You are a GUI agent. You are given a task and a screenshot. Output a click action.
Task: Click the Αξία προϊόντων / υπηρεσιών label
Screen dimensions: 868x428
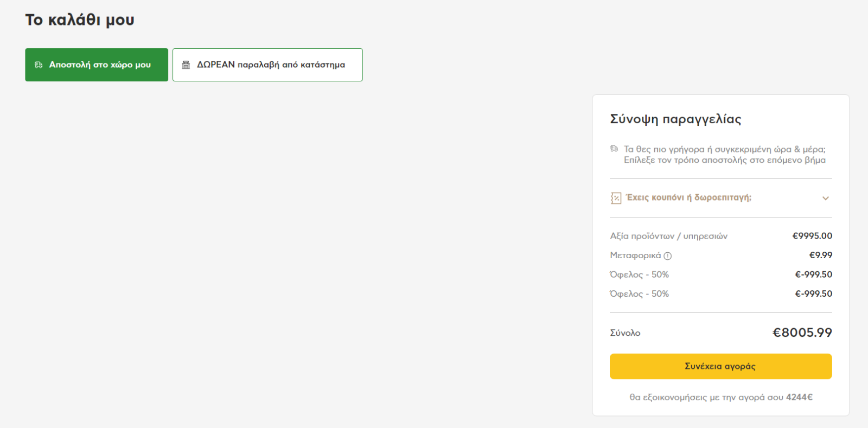coord(668,236)
